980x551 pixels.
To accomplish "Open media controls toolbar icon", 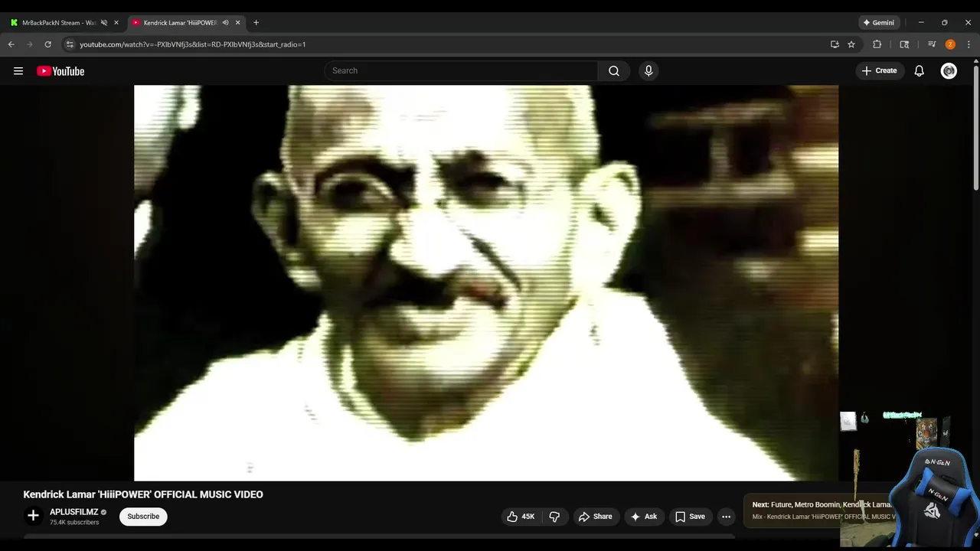I will point(932,44).
